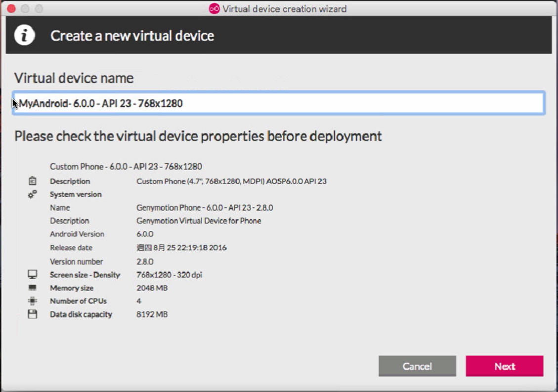The image size is (558, 392).
Task: Click the '768x1280 - 320 dpi' value
Action: click(170, 274)
